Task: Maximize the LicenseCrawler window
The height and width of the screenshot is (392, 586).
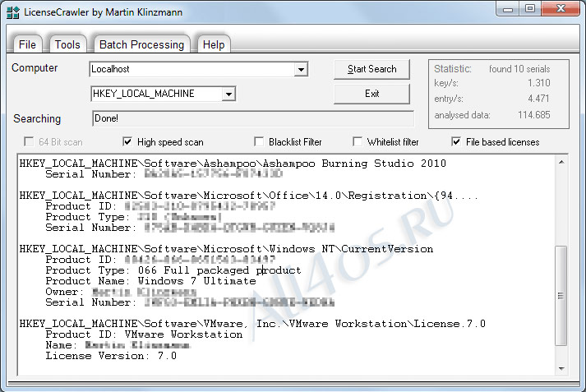Action: coord(530,9)
